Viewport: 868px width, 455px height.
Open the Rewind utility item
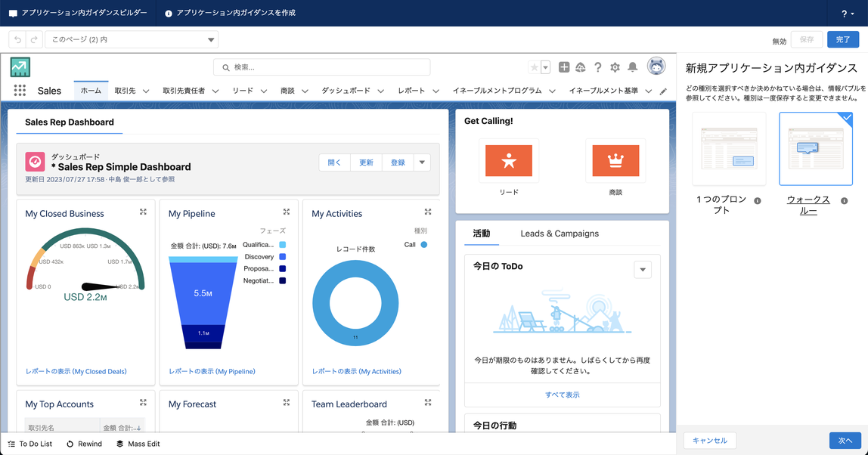(84, 444)
